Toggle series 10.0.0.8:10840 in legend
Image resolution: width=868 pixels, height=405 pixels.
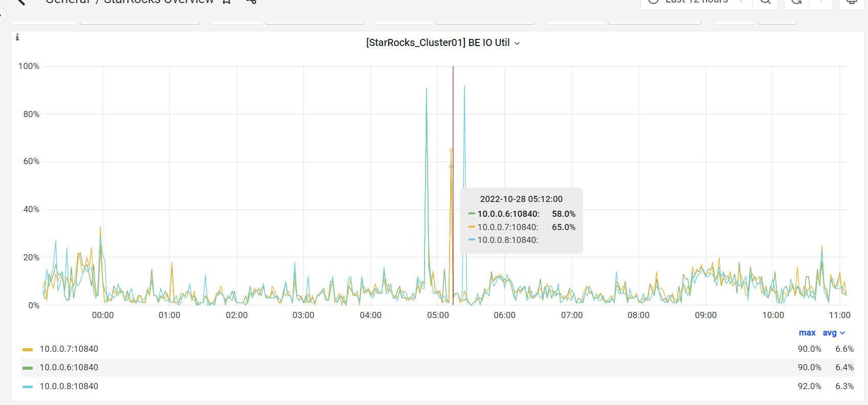[x=69, y=387]
